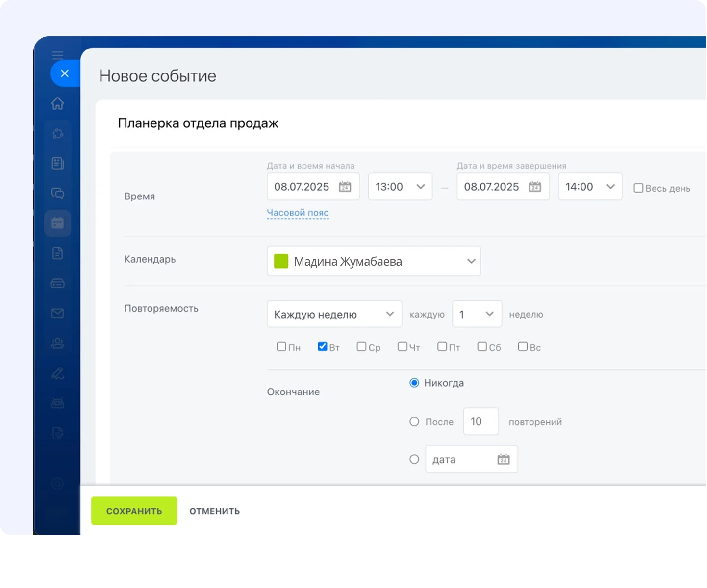Screen dimensions: 707x588
Task: Click the 'ОТМЕНИТЬ' button
Action: pos(215,511)
